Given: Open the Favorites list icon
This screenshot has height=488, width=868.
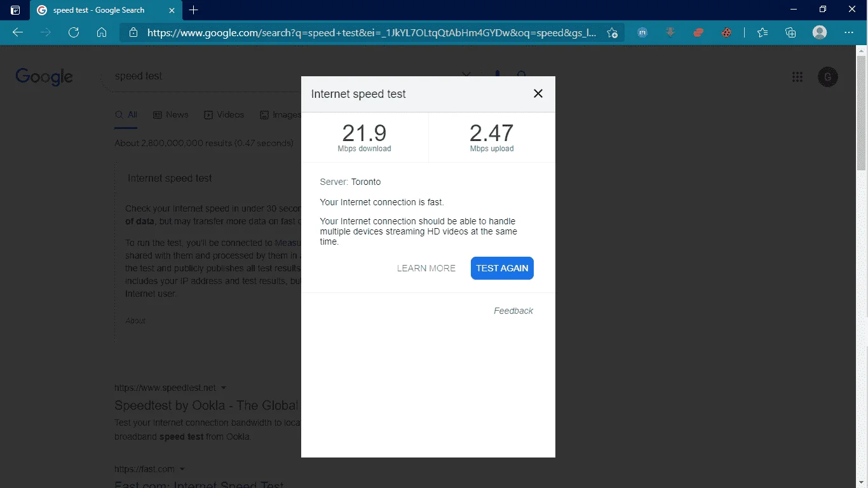Looking at the screenshot, I should tap(763, 32).
